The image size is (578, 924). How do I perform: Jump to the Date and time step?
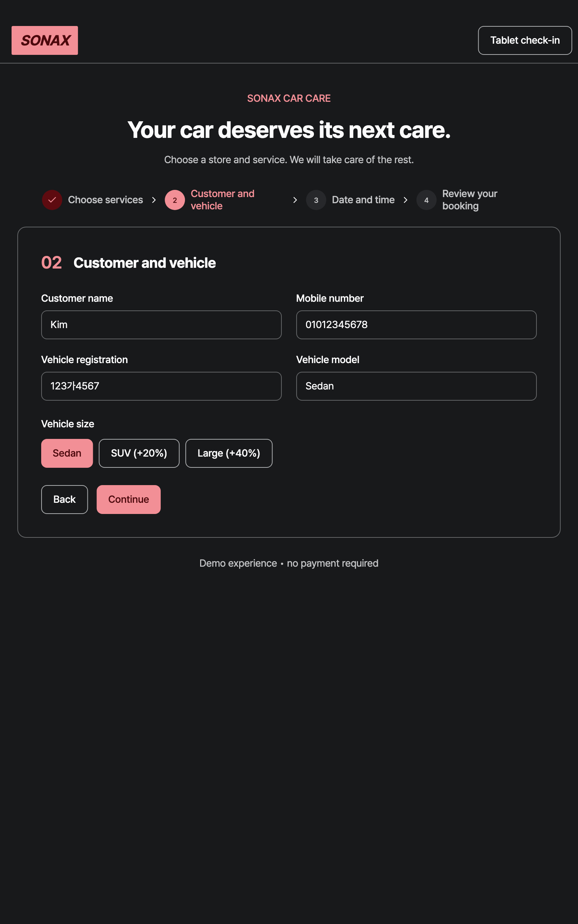[363, 200]
